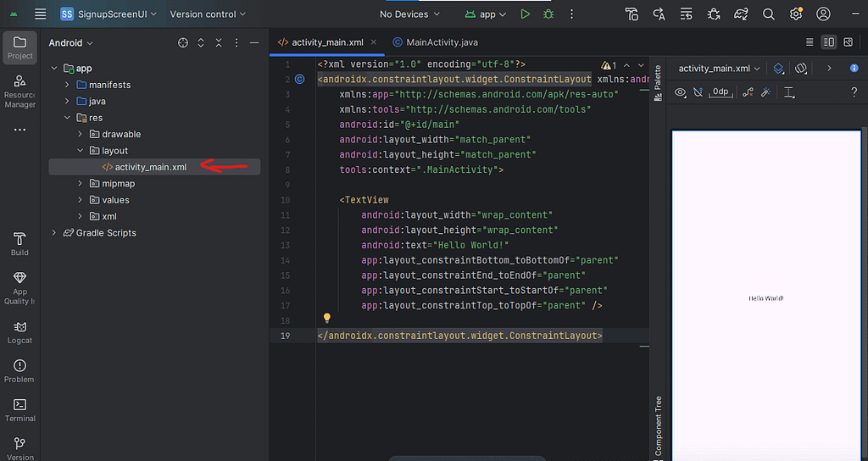Expand the java folder
The width and height of the screenshot is (868, 461).
pos(67,102)
